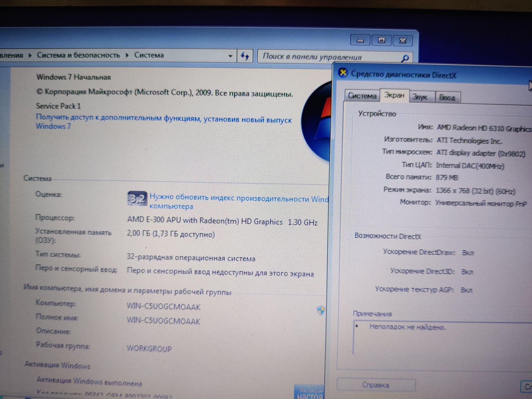Maximize the System control panel window
532x399 pixels.
point(381,41)
